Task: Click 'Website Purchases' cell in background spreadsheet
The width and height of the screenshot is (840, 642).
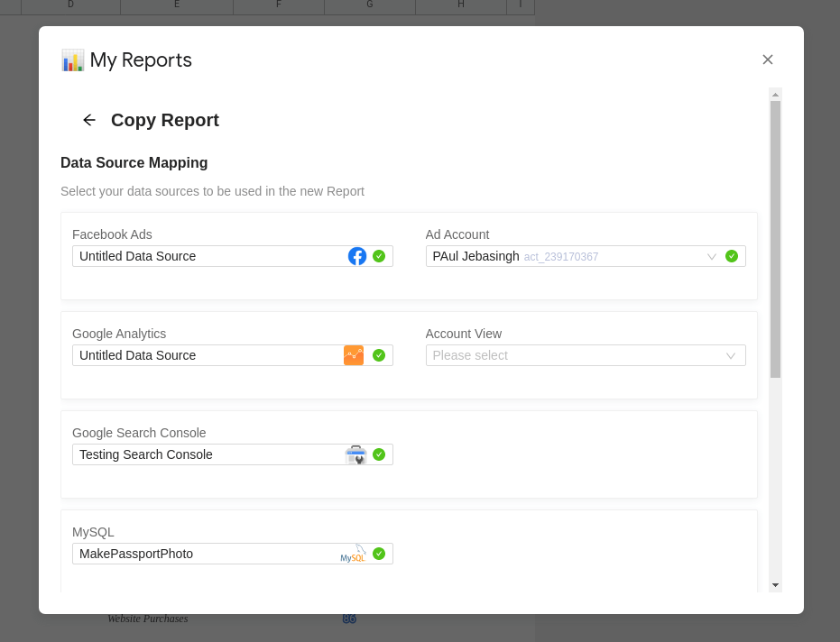Action: point(148,619)
